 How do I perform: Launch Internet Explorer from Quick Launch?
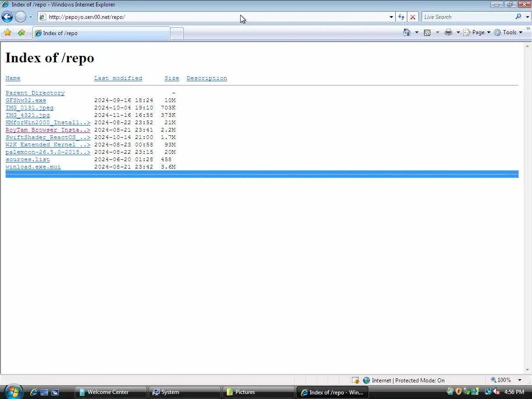tap(34, 392)
